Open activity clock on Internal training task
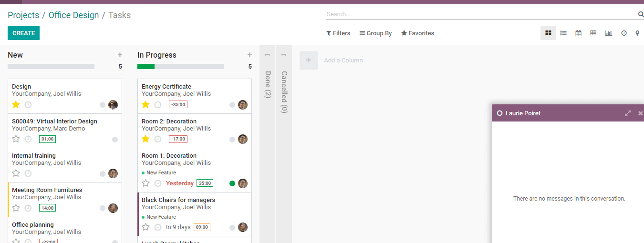The height and width of the screenshot is (243, 644). click(x=28, y=173)
